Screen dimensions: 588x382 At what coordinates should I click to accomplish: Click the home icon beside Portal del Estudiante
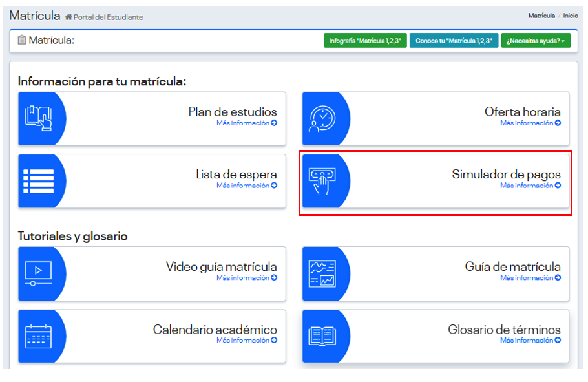pos(68,17)
